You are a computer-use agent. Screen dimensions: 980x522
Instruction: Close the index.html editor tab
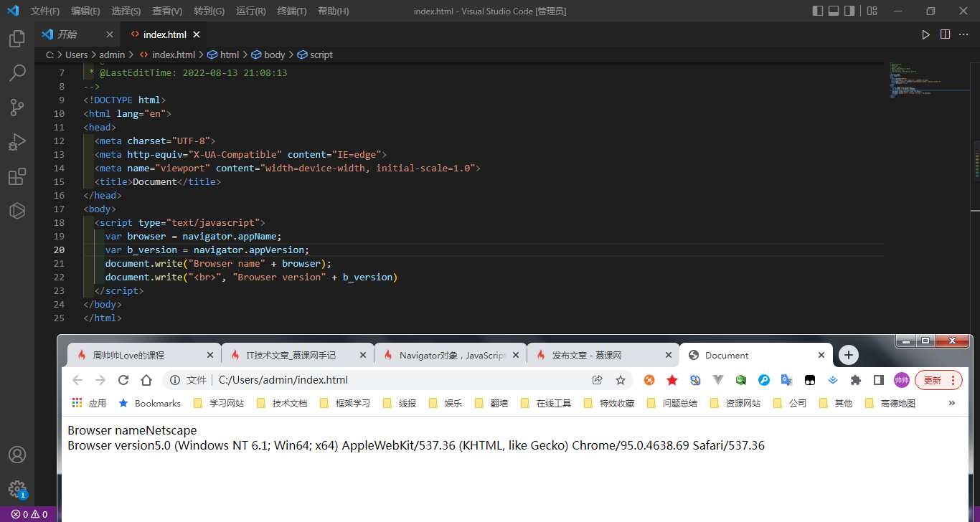tap(197, 34)
